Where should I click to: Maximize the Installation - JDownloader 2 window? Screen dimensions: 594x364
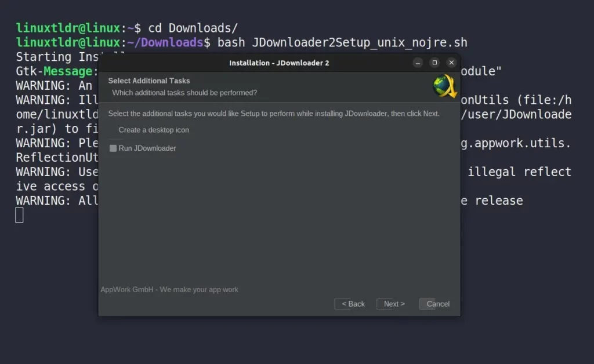(434, 63)
